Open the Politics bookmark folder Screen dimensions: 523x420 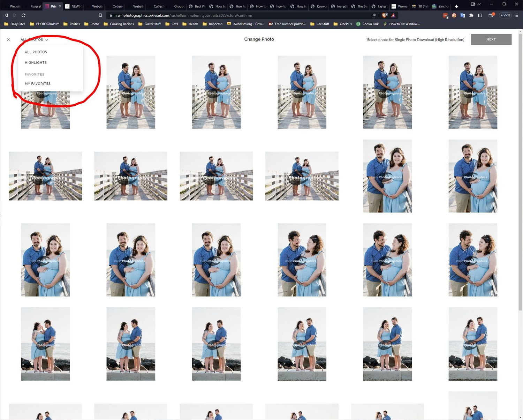pyautogui.click(x=71, y=24)
